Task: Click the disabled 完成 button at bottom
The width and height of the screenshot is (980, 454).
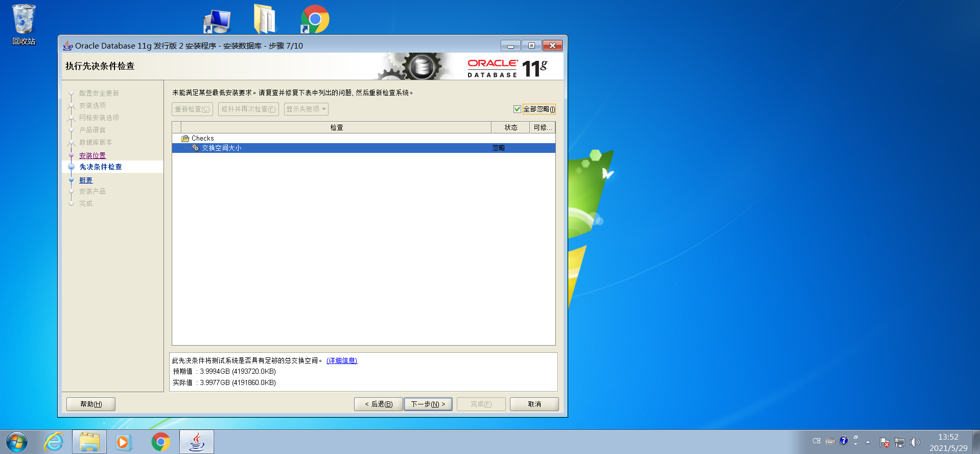Action: 481,404
